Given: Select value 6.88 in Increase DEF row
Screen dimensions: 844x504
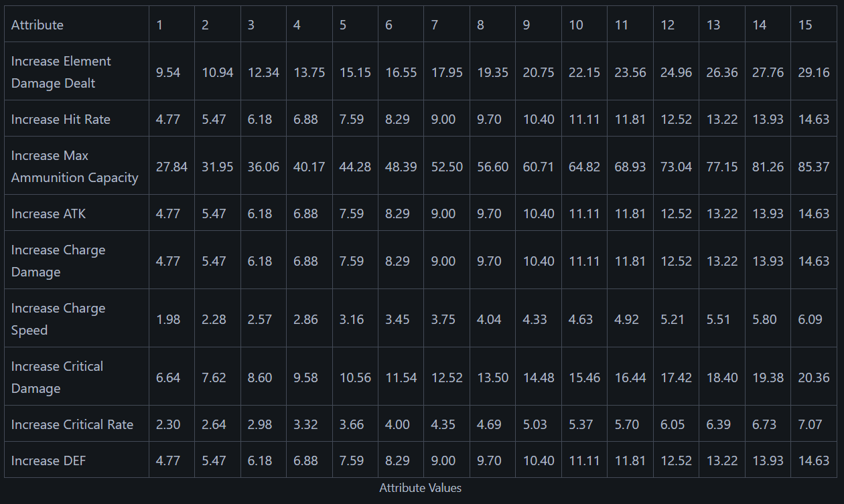Looking at the screenshot, I should (x=305, y=460).
